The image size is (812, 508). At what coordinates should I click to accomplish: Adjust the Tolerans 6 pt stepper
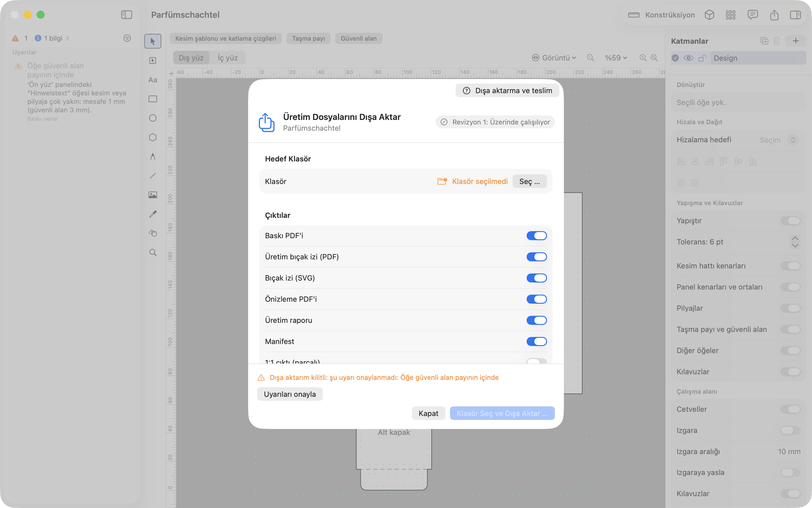795,242
